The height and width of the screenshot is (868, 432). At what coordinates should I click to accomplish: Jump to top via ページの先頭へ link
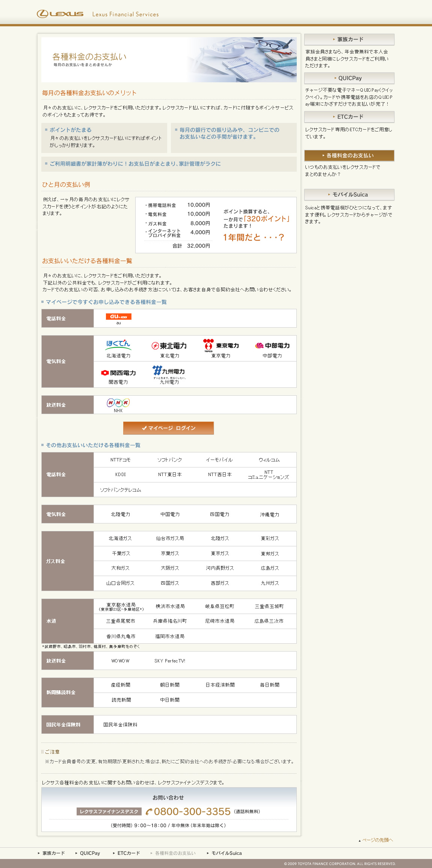[x=376, y=840]
